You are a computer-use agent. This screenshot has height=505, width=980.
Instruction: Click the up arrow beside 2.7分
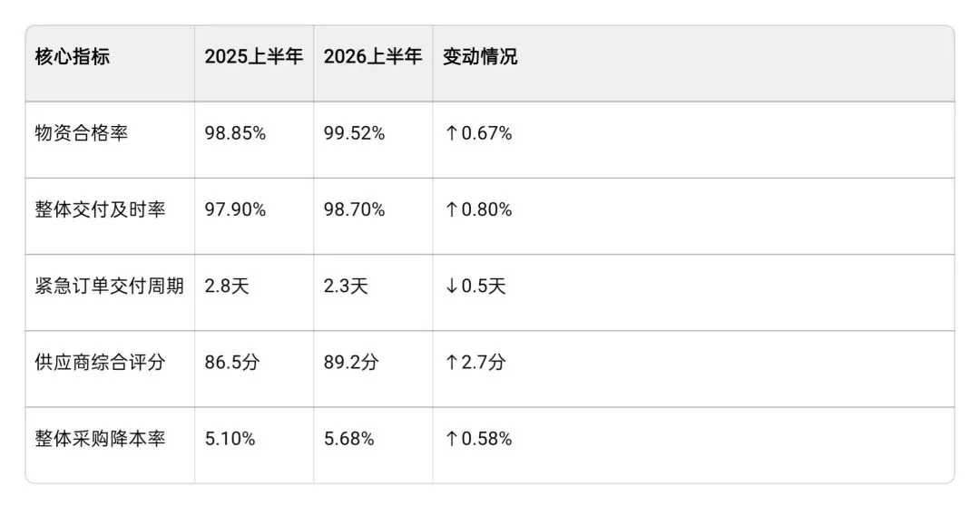451,362
